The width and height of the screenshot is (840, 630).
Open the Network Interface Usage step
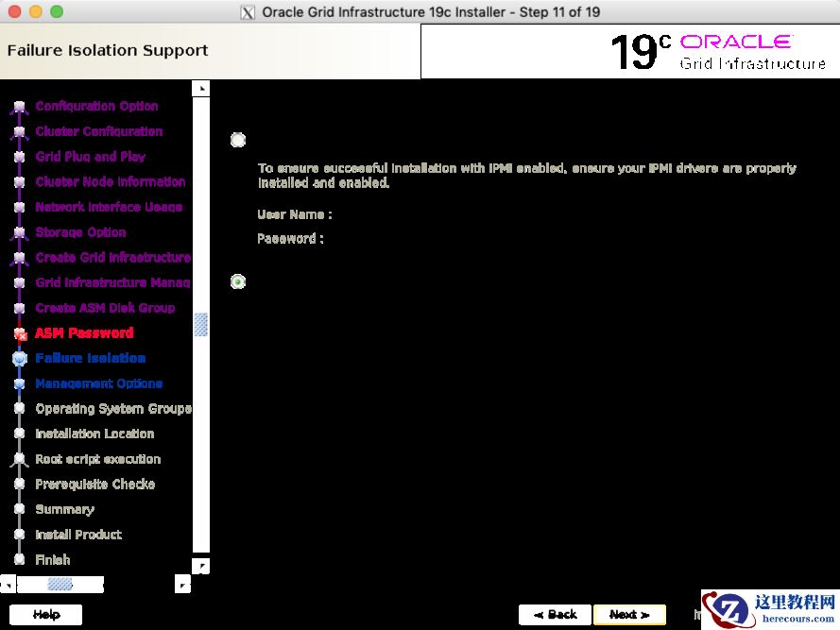point(109,207)
